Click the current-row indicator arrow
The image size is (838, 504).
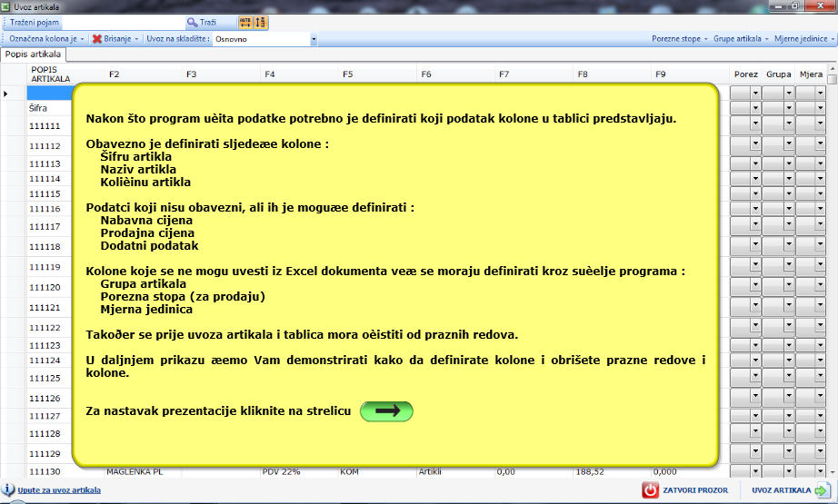5,94
